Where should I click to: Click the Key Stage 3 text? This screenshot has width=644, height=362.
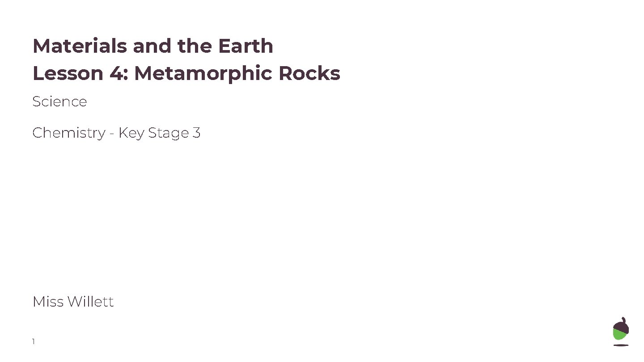(160, 133)
